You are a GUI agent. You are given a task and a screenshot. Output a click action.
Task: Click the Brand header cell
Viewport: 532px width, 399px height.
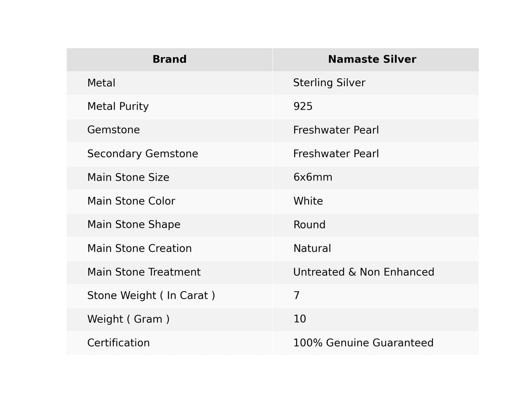coord(169,59)
